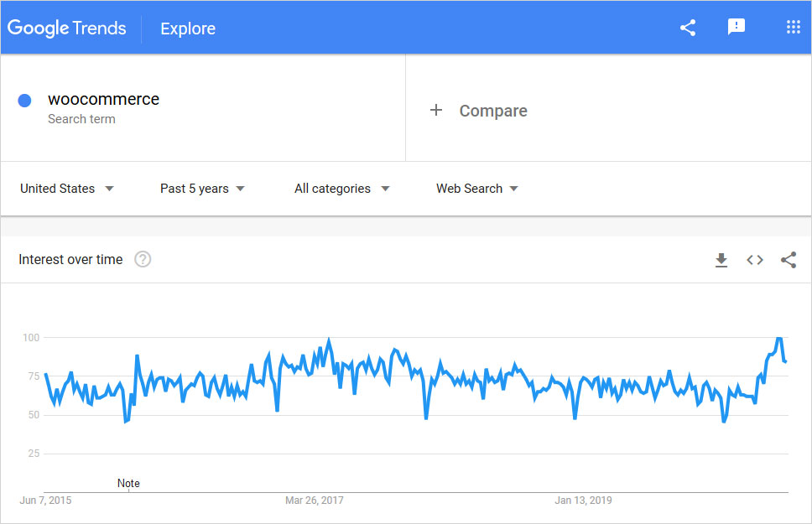Open the All categories dropdown
This screenshot has width=812, height=524.
341,189
